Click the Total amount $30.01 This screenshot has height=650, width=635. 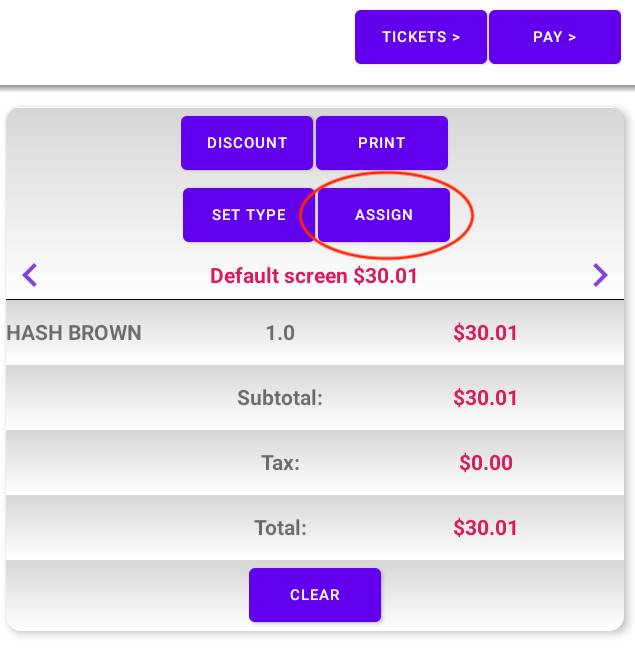(485, 528)
